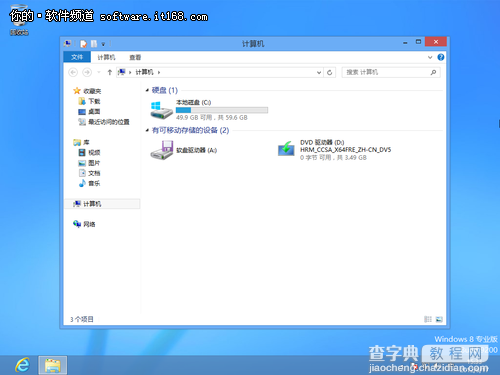This screenshot has height=375, width=500.
Task: Switch to details view in status bar
Action: point(428,319)
